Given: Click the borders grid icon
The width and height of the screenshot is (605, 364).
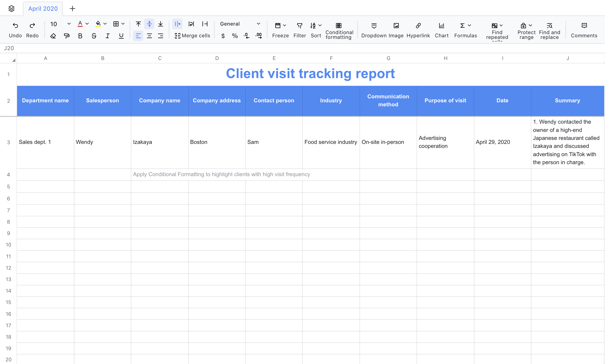Looking at the screenshot, I should tap(116, 24).
